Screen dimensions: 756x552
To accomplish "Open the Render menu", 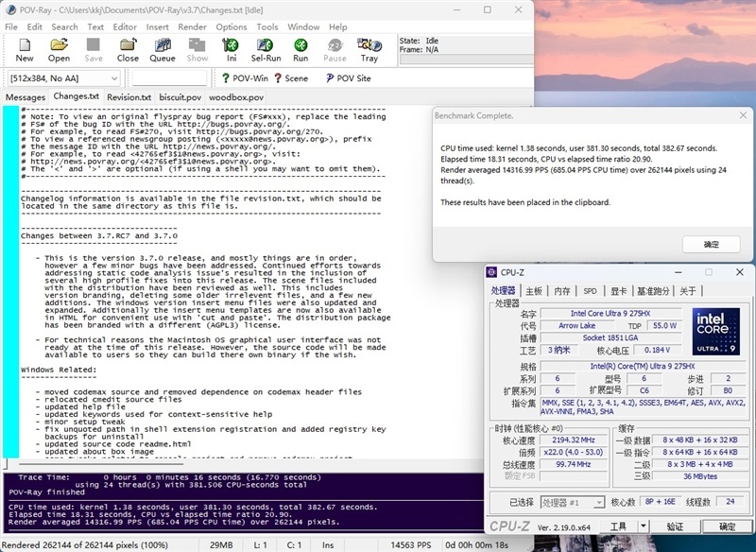I will 192,27.
